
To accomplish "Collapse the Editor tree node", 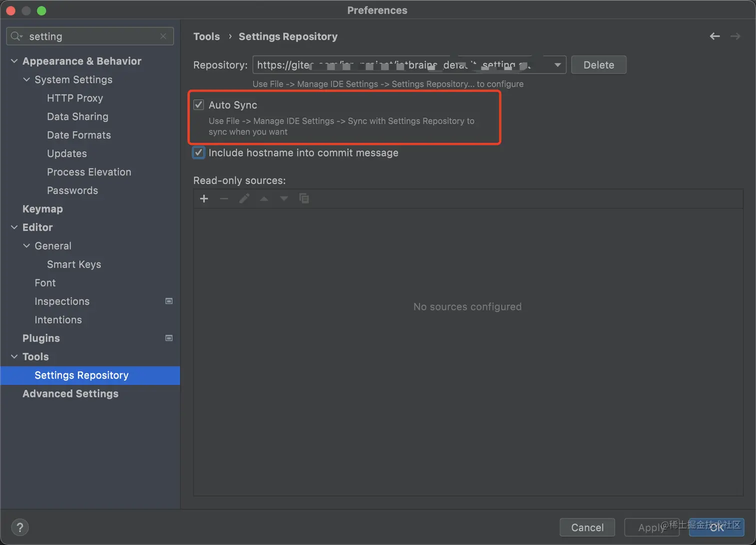I will click(14, 227).
